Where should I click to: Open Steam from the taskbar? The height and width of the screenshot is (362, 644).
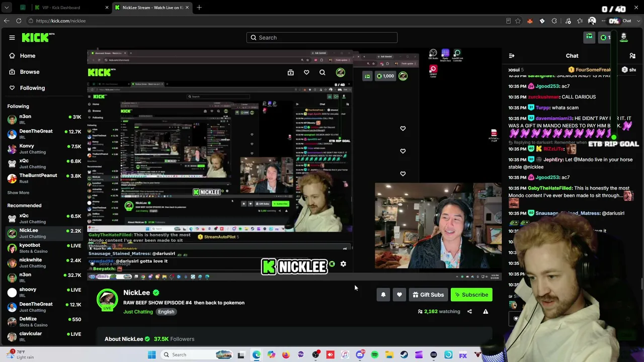(404, 355)
